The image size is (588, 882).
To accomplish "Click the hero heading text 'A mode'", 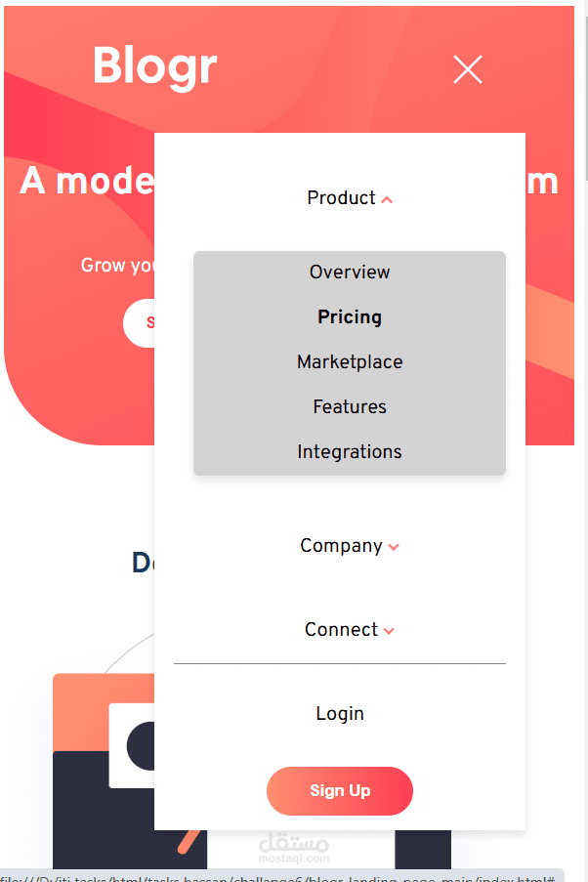I will [x=86, y=182].
